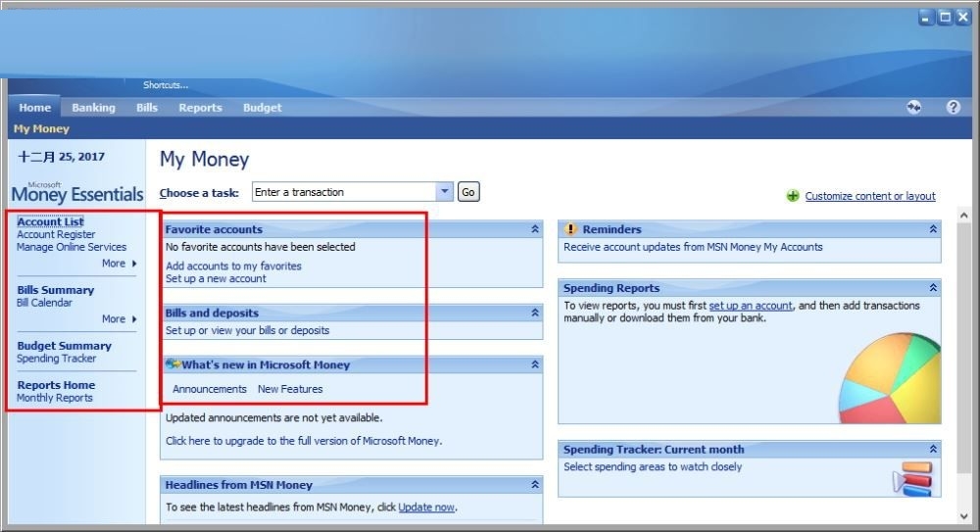Click the set up an account link
This screenshot has width=980, height=532.
click(751, 306)
